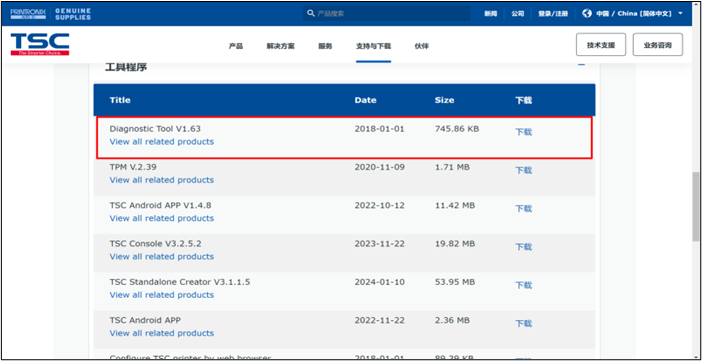View related products for TSC Console V3.2.5.2
This screenshot has width=702, height=361.
pos(162,256)
